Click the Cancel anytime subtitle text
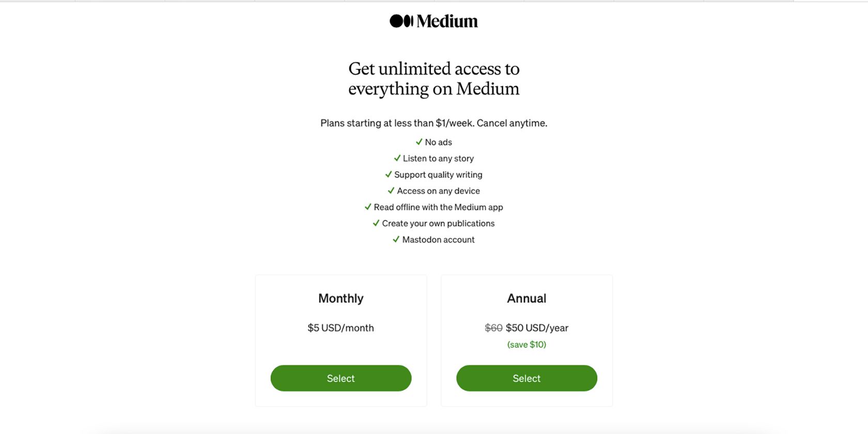Screen dimensions: 868x434 pos(434,123)
